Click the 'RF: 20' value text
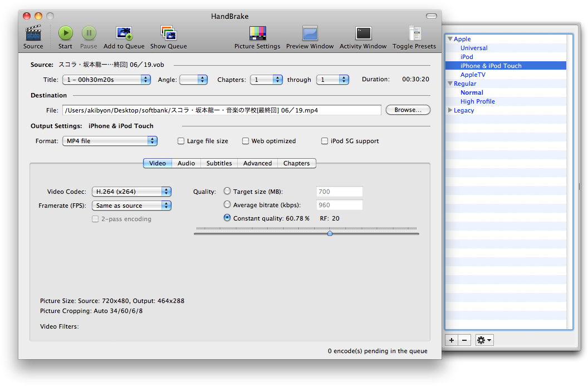The image size is (588, 386). [x=330, y=219]
